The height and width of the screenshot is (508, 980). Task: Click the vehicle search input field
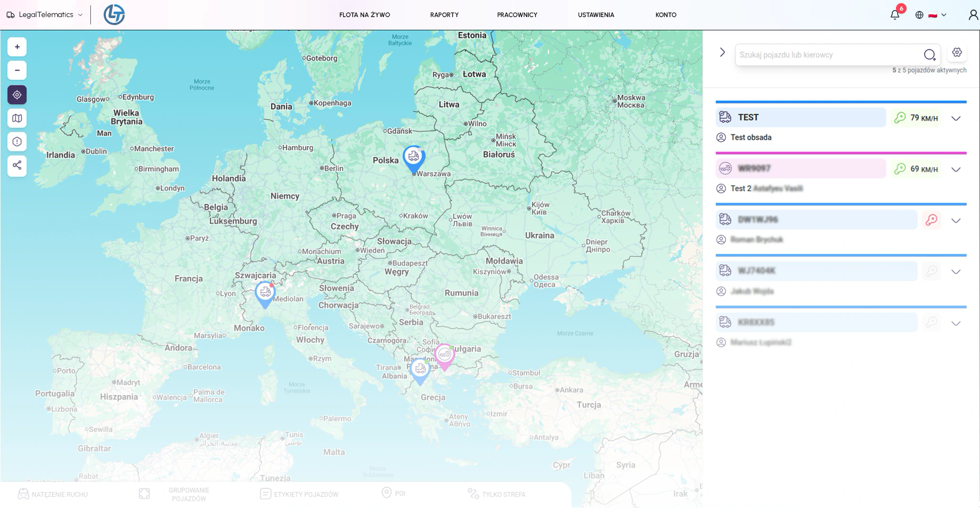[x=829, y=55]
